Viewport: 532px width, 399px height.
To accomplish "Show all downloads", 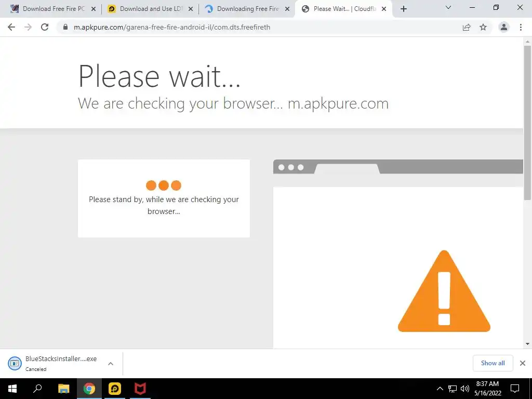I will point(493,363).
